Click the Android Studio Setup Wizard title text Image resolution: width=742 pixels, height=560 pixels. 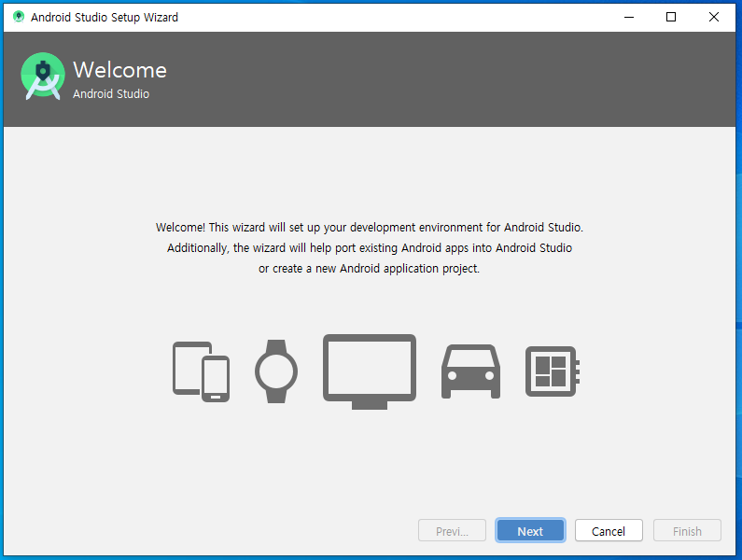(105, 18)
